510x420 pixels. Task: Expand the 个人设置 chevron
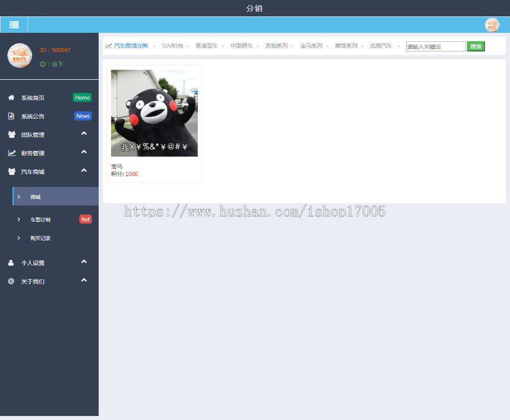point(84,262)
